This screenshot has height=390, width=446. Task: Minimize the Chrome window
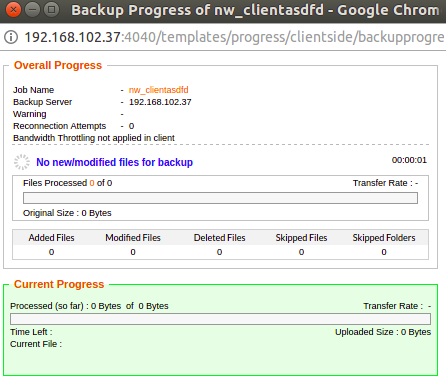point(33,10)
